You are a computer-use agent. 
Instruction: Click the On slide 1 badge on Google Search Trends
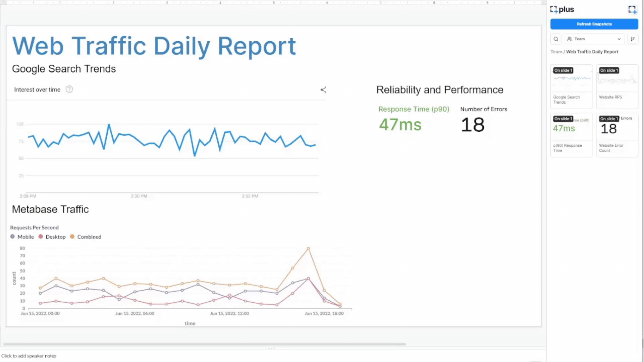(563, 70)
